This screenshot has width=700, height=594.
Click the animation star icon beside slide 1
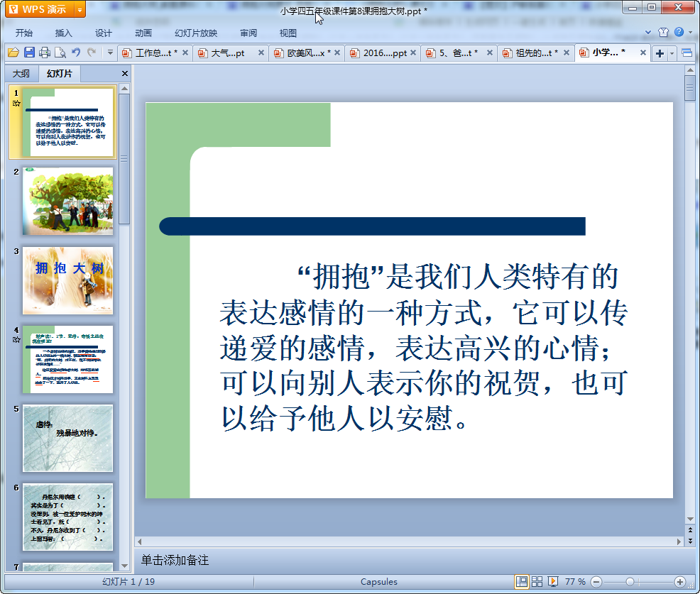[16, 104]
